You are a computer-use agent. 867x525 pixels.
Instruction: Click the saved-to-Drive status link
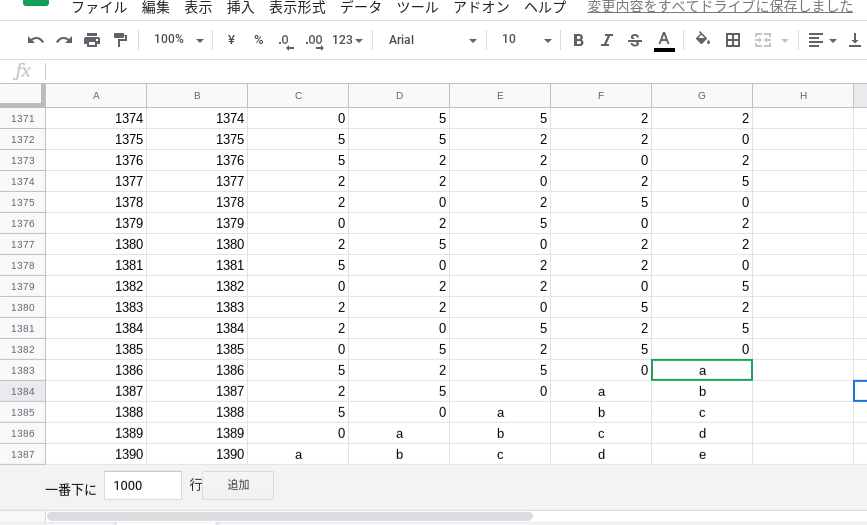click(720, 7)
